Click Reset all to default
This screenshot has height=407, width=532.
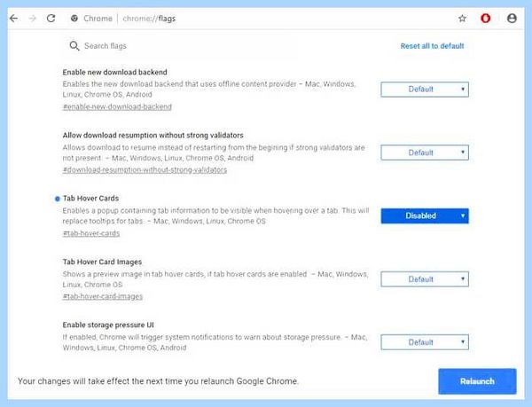point(432,46)
